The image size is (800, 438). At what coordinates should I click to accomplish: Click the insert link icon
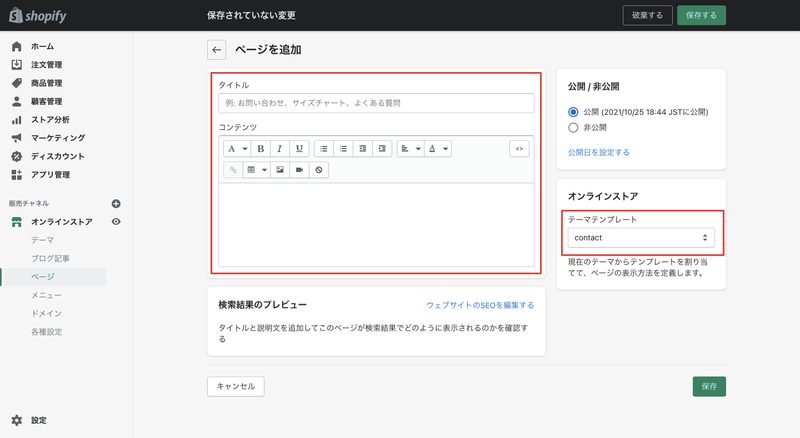point(233,169)
